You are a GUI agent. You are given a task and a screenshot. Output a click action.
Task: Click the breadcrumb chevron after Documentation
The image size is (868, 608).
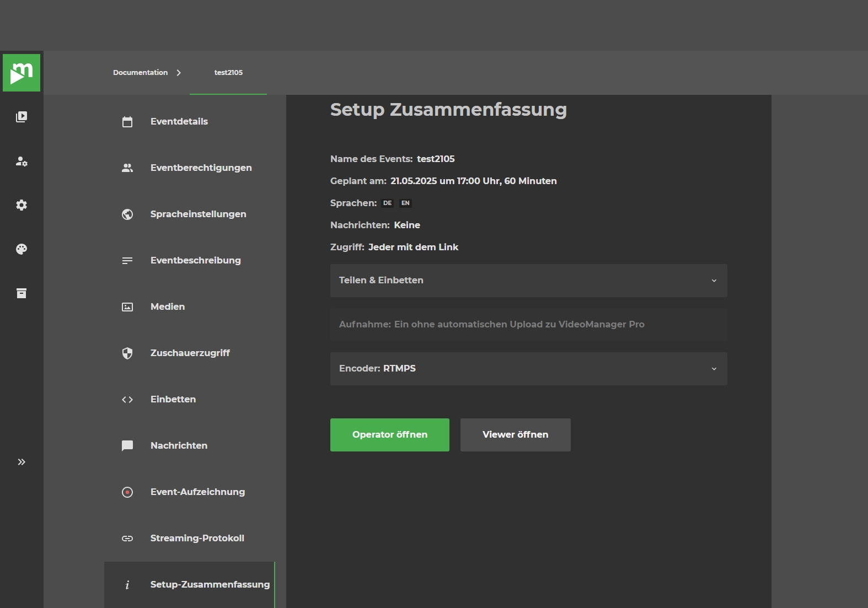[x=179, y=73]
